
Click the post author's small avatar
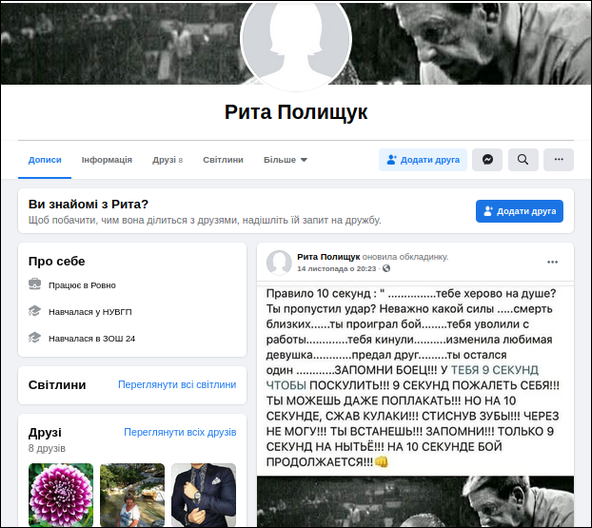(279, 262)
